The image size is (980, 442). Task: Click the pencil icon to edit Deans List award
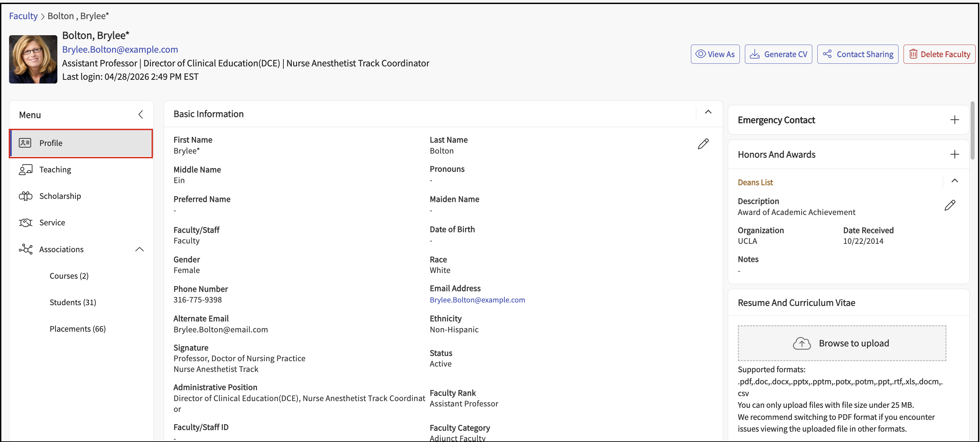pos(949,205)
